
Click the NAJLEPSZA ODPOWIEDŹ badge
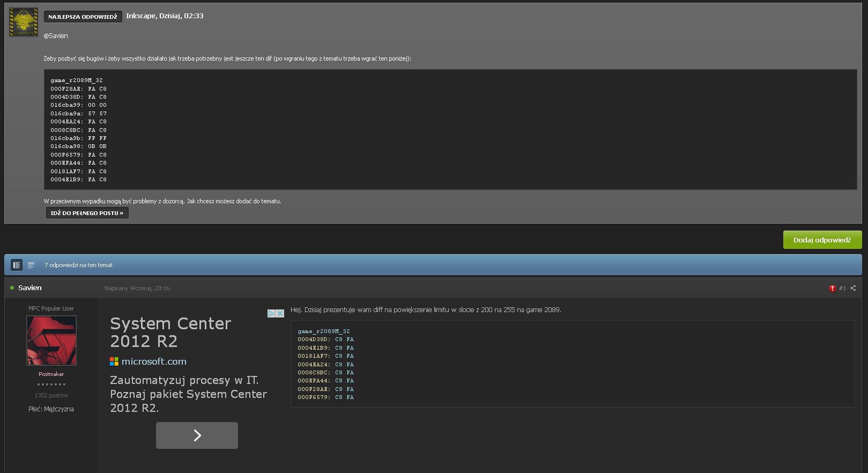pos(83,17)
